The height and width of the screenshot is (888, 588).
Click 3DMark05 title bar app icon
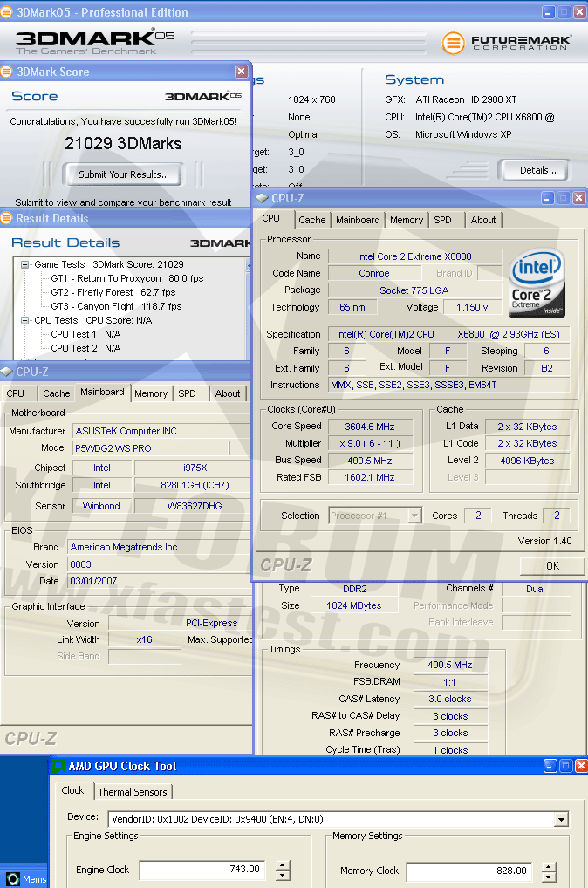(x=7, y=11)
